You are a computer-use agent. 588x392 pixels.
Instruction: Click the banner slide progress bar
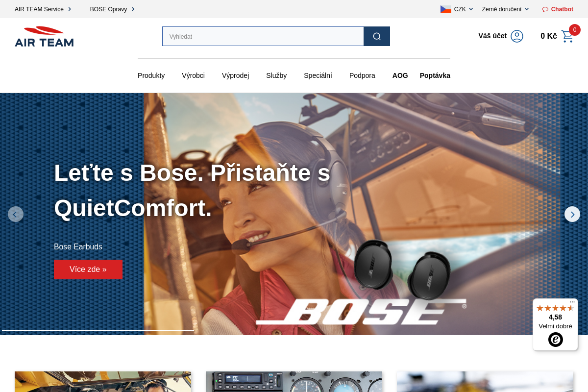coord(294,331)
